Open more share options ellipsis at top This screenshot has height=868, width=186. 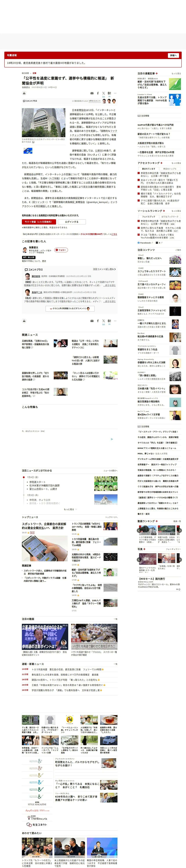tap(115, 93)
